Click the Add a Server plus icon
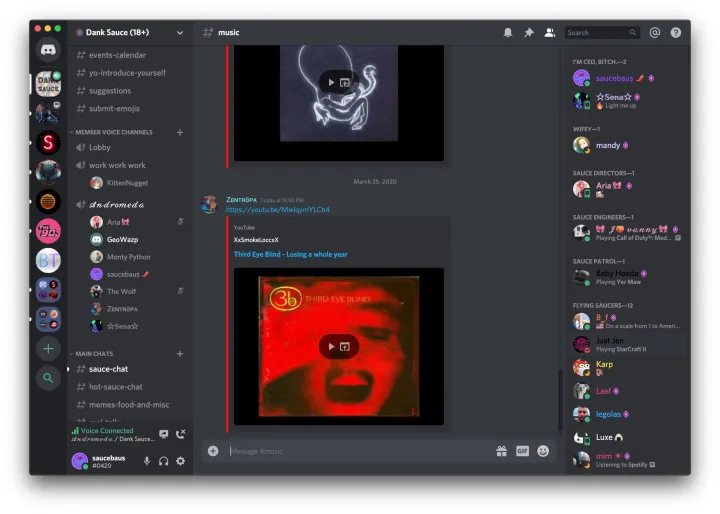720x514 pixels. pyautogui.click(x=48, y=349)
